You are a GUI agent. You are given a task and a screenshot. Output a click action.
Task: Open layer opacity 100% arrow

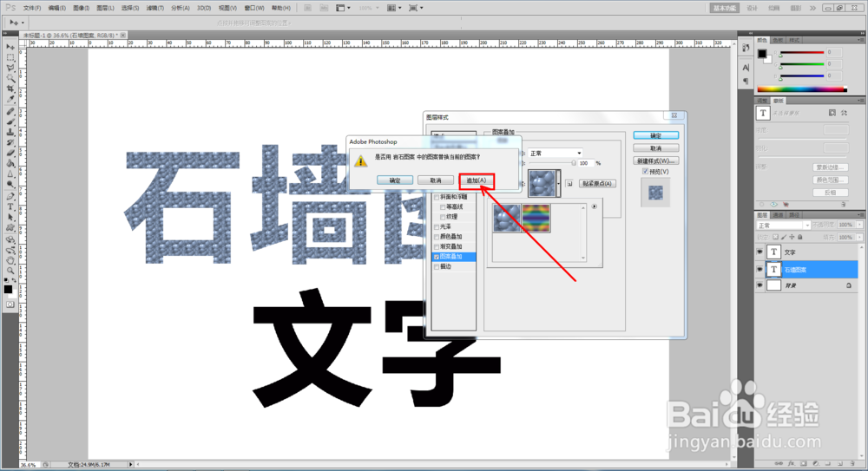[x=859, y=225]
